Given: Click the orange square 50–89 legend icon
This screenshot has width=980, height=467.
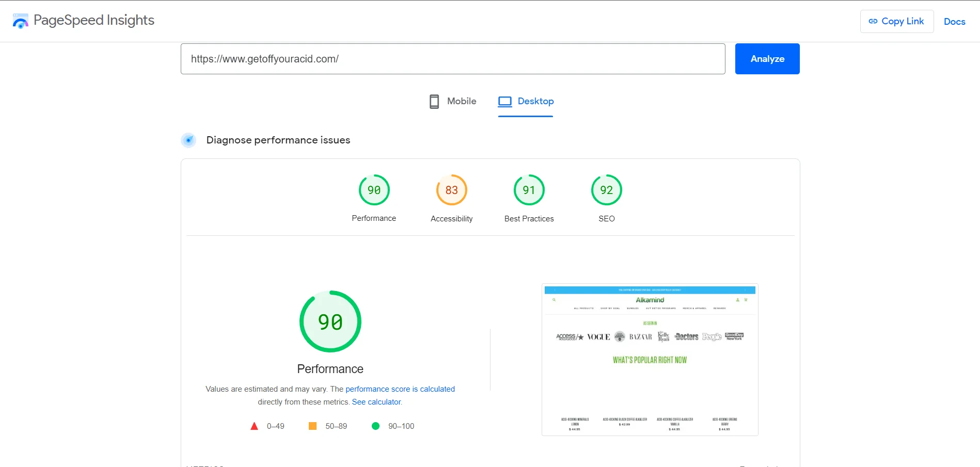Looking at the screenshot, I should click(312, 426).
